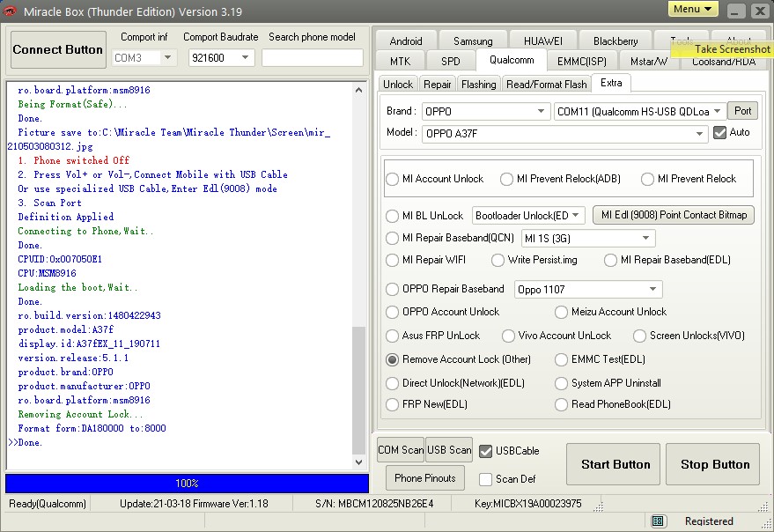Choose Vivo Account UnLock option
This screenshot has height=532, width=774.
click(x=508, y=336)
